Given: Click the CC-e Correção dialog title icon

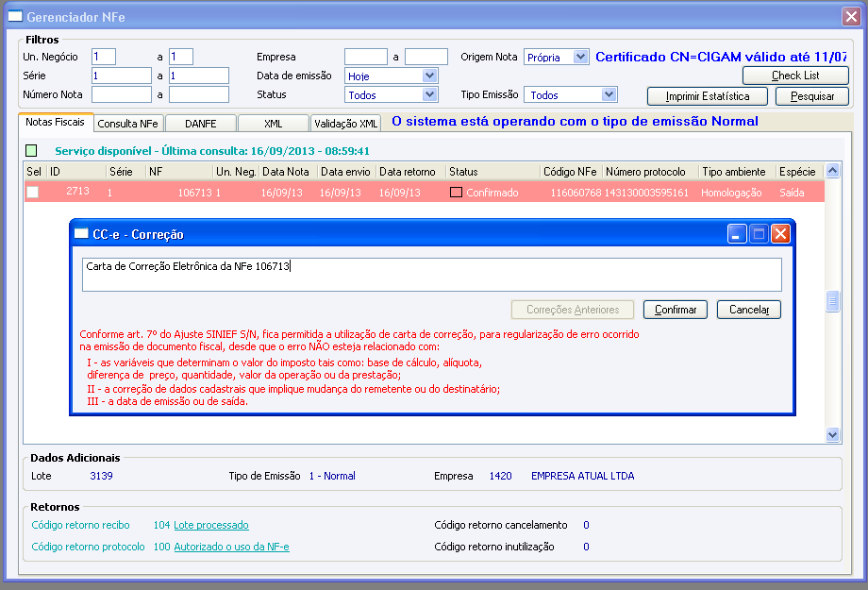Looking at the screenshot, I should pos(81,234).
